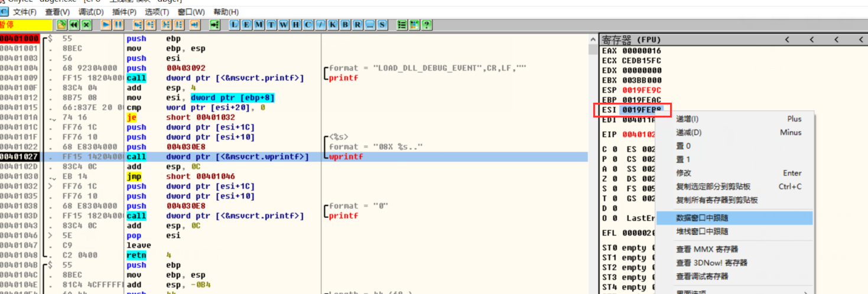Open Executable modules with E button
Image resolution: width=868 pixels, height=294 pixels.
[x=246, y=25]
